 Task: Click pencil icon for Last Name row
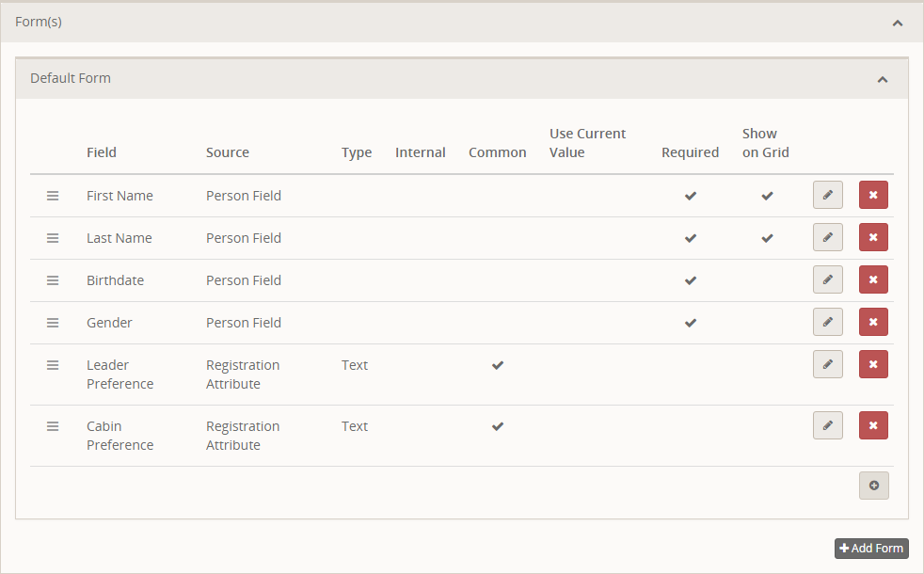[x=827, y=237]
